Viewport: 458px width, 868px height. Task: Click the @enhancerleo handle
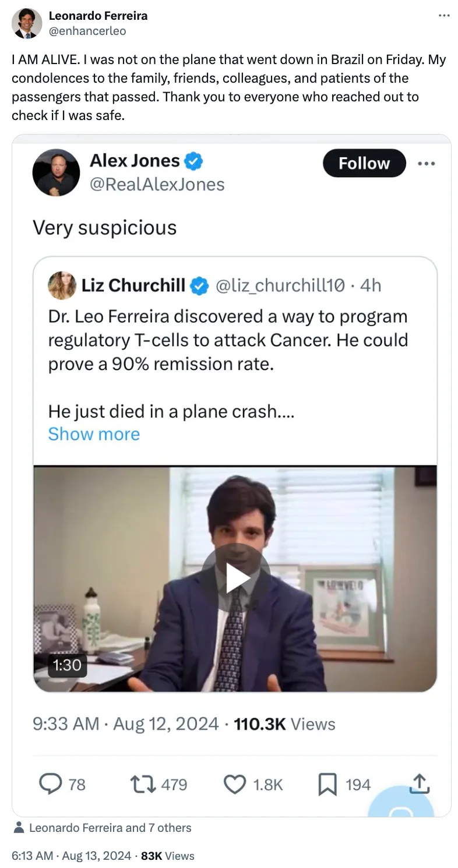point(87,30)
